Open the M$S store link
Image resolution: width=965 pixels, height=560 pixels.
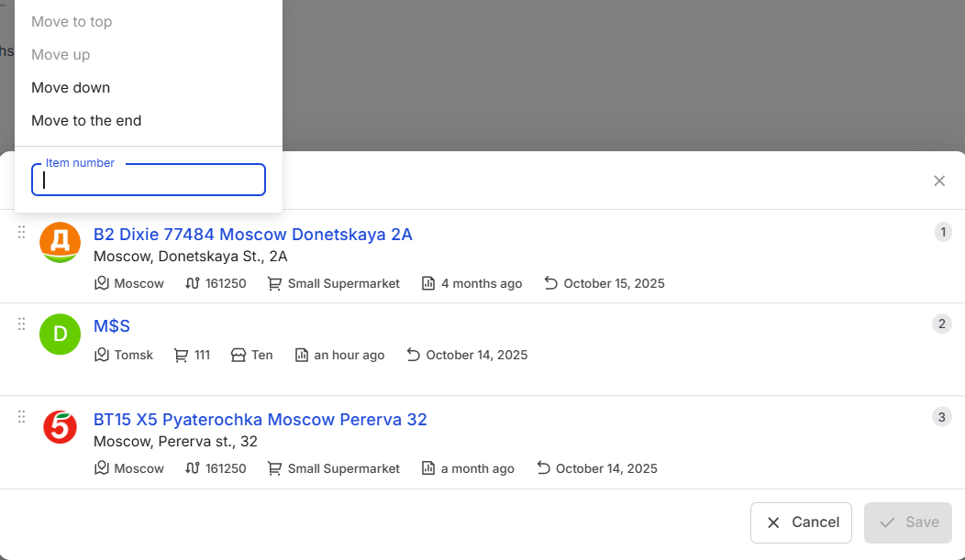click(x=112, y=326)
